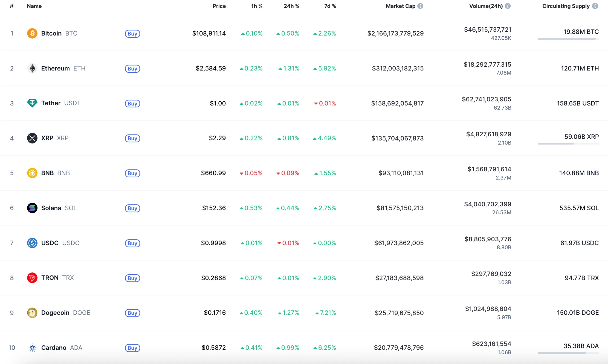This screenshot has width=608, height=364.
Task: Click Bitcoin's circulating supply progress bar
Action: [x=568, y=39]
